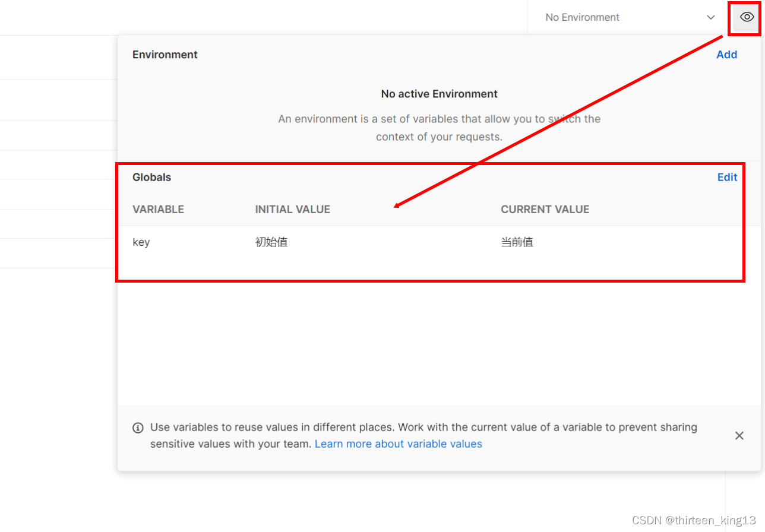Select the initial value 初始值

[271, 242]
